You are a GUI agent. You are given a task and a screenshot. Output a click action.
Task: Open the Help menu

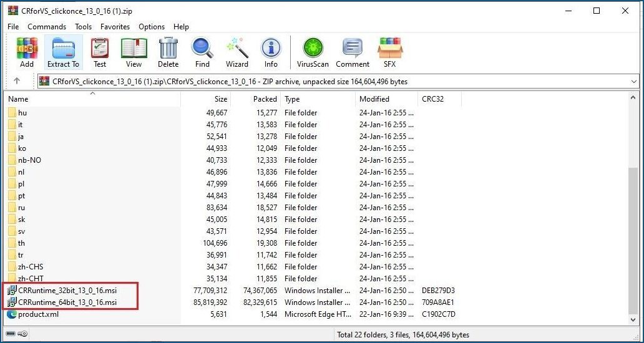(181, 27)
